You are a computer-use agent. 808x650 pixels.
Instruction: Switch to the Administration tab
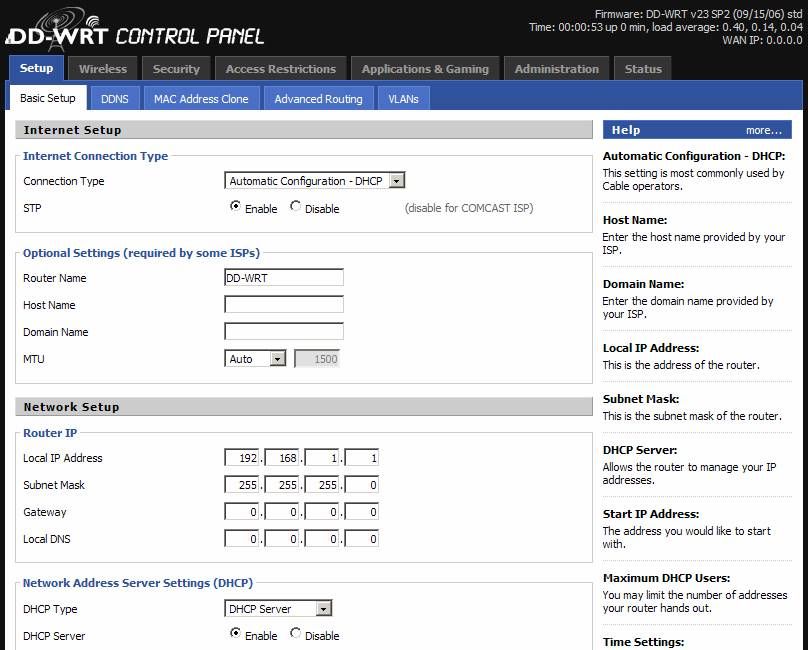[x=557, y=68]
